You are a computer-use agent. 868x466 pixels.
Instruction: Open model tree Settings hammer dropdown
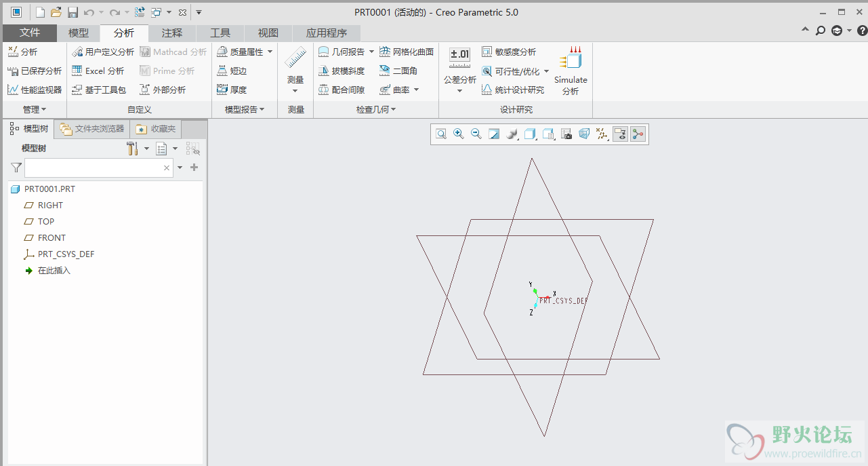click(137, 149)
